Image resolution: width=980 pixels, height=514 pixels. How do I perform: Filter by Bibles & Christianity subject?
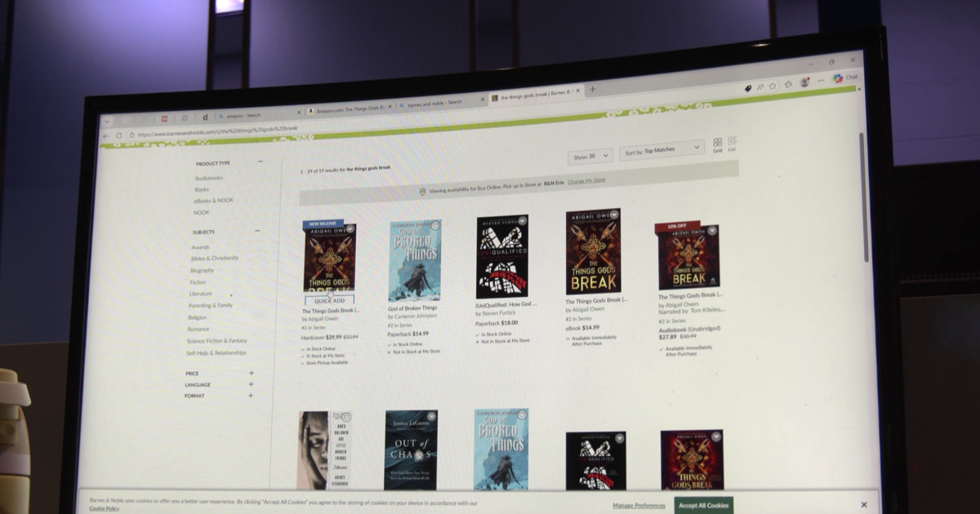click(x=215, y=259)
